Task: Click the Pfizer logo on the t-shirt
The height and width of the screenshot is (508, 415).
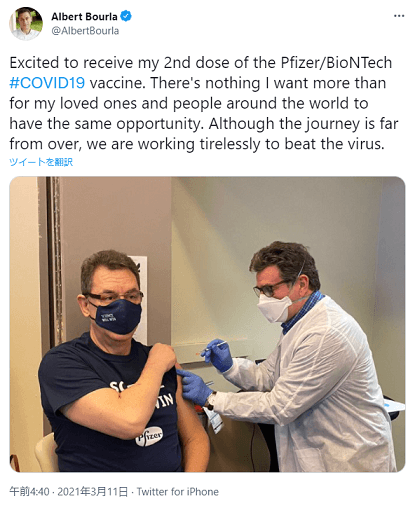Action: (x=149, y=436)
